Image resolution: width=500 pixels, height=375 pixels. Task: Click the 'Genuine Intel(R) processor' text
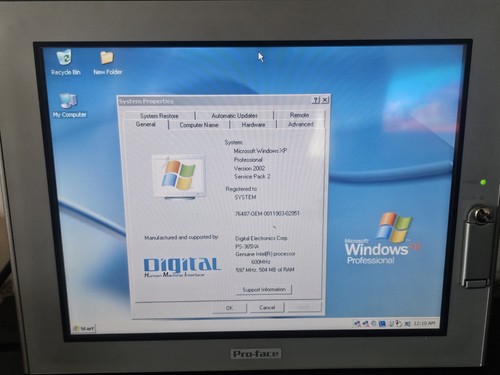pyautogui.click(x=265, y=254)
